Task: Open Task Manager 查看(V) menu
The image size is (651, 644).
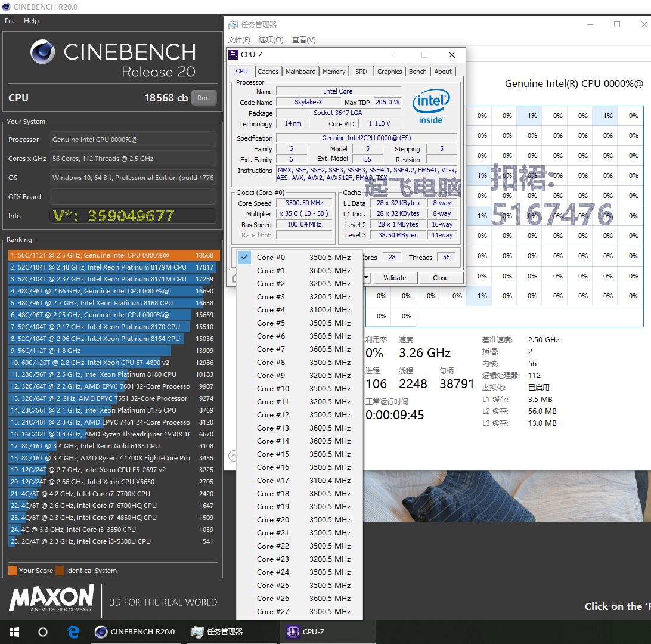Action: click(303, 39)
